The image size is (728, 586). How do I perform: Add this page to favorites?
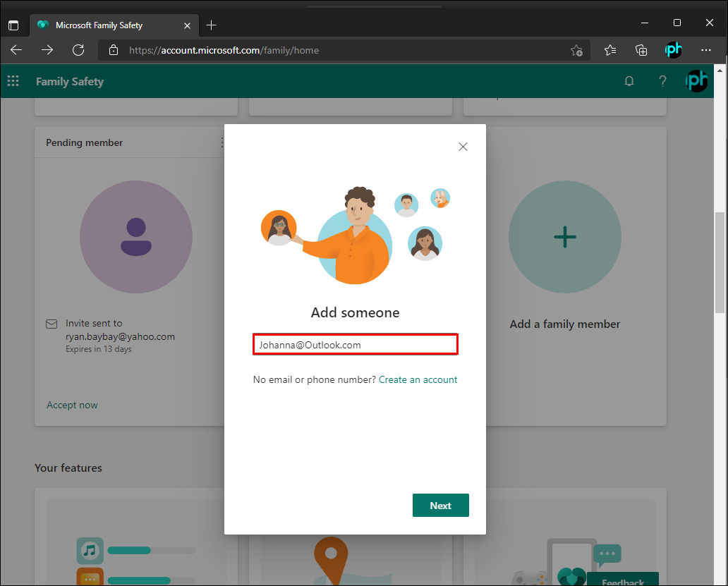tap(576, 50)
